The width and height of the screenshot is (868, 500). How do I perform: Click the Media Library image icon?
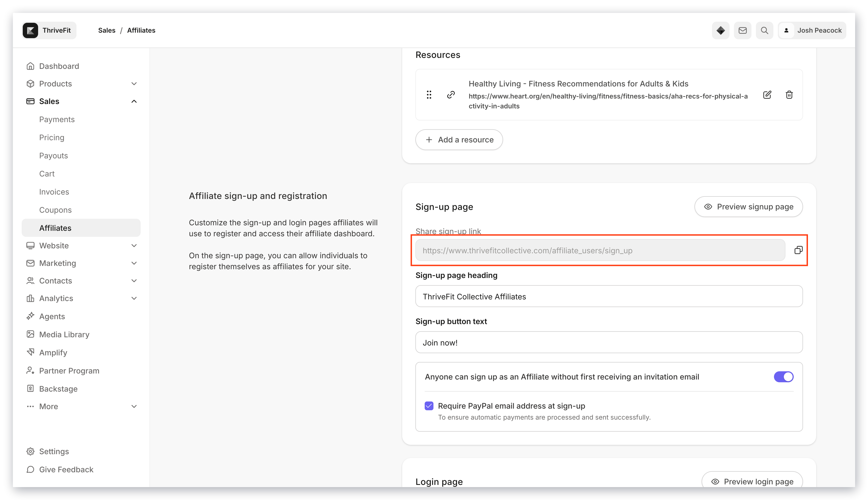[x=30, y=334]
